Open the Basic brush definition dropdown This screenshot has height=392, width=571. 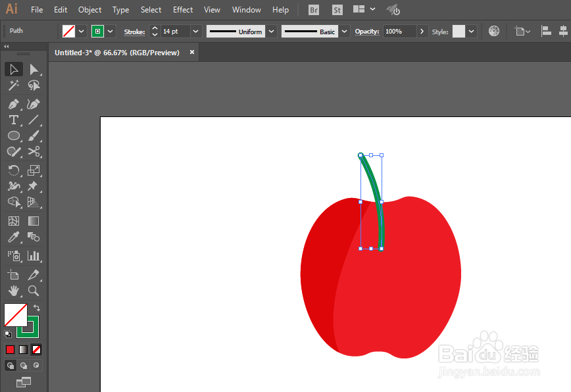coord(344,32)
